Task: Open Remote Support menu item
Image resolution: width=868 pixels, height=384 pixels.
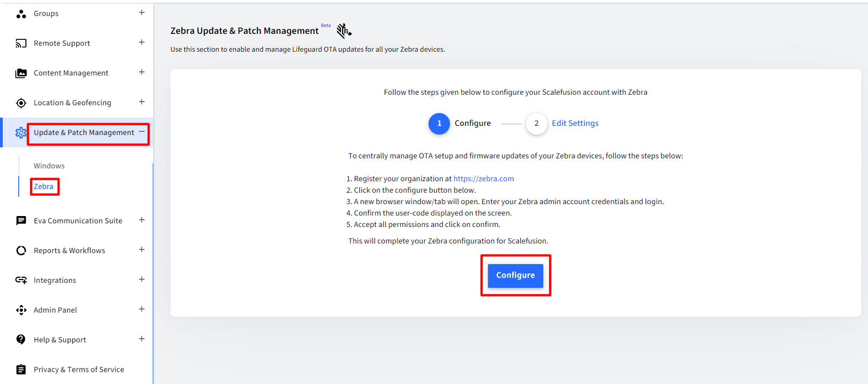Action: click(62, 43)
